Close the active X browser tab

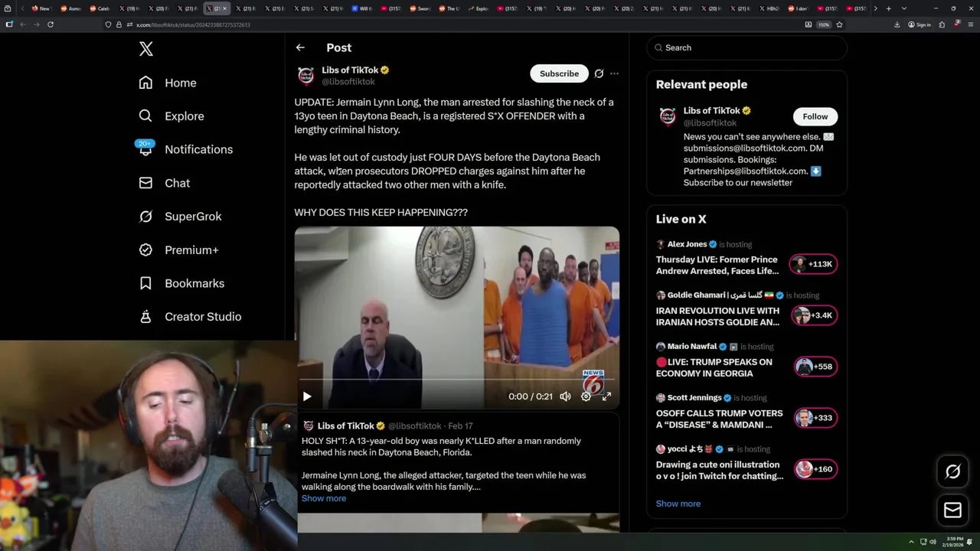(x=224, y=8)
